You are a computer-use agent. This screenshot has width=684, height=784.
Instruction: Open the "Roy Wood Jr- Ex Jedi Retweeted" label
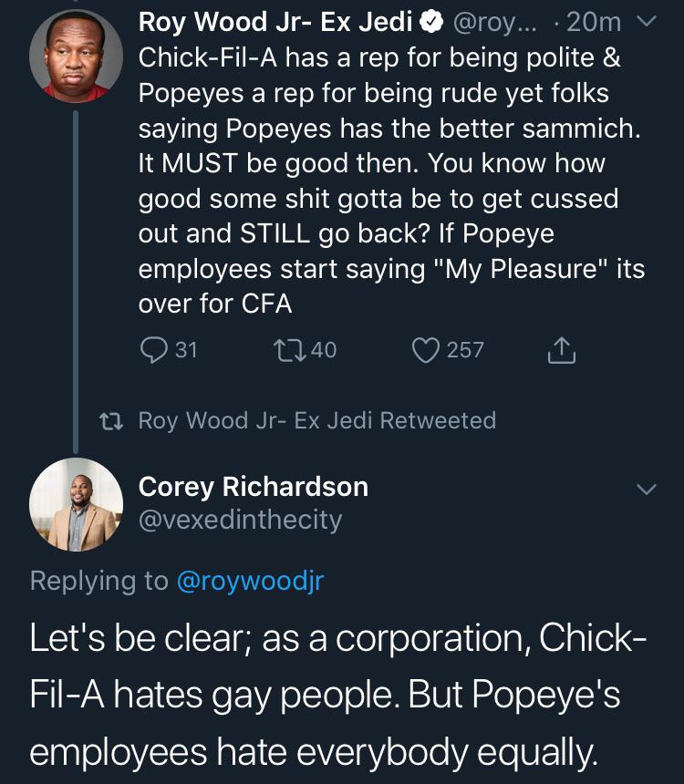click(x=316, y=420)
